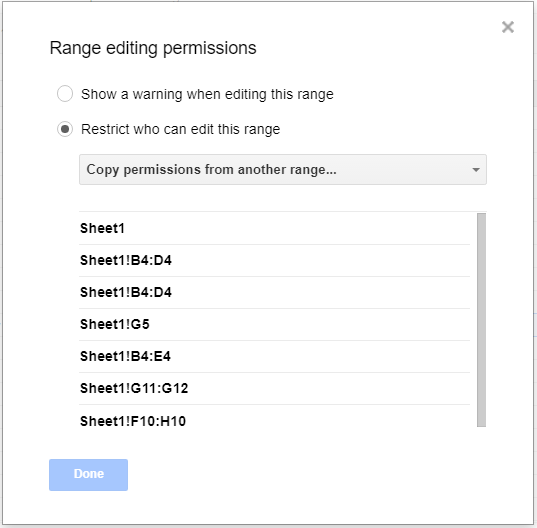Image resolution: width=537 pixels, height=528 pixels.
Task: Click the Done button
Action: (x=88, y=475)
